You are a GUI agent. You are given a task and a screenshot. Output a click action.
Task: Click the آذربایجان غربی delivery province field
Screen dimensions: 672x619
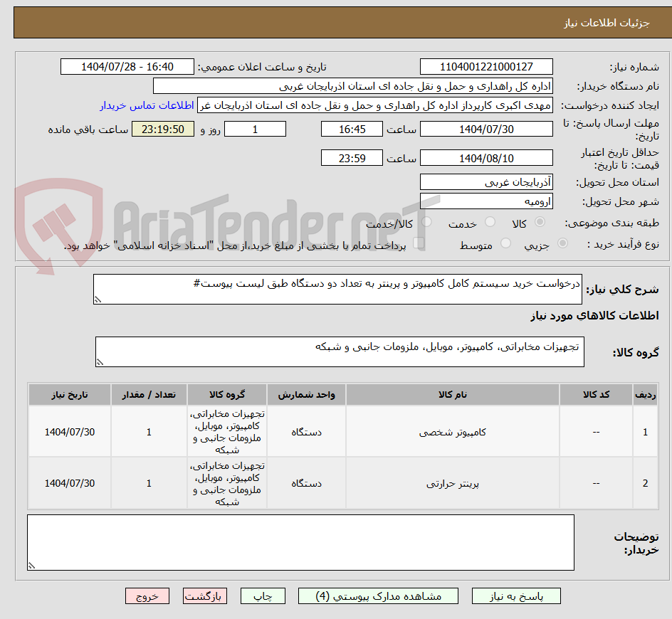pyautogui.click(x=486, y=181)
